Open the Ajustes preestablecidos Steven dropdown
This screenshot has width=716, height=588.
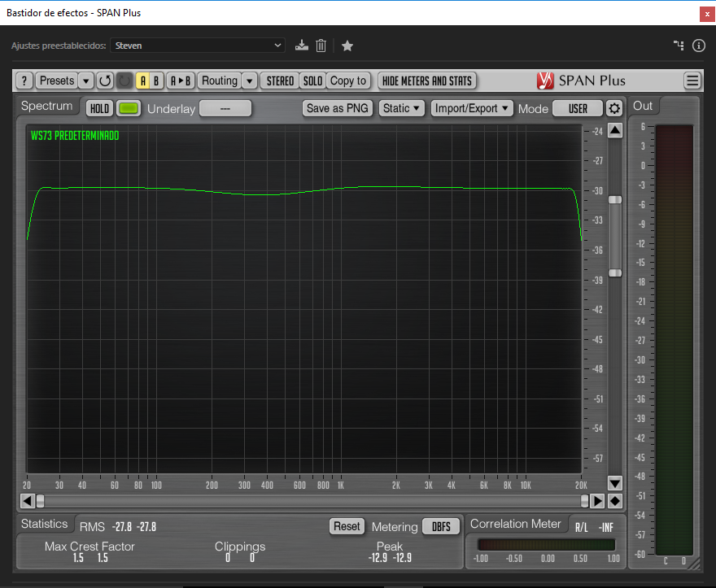point(198,46)
